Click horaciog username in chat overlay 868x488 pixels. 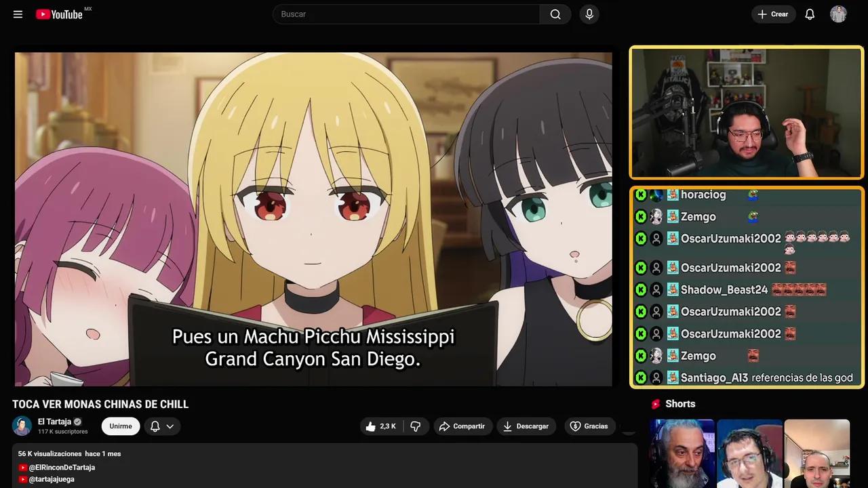point(703,195)
